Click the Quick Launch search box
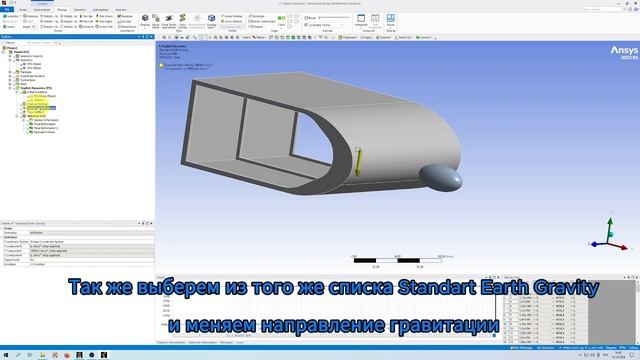This screenshot has height=360, width=640. click(602, 9)
